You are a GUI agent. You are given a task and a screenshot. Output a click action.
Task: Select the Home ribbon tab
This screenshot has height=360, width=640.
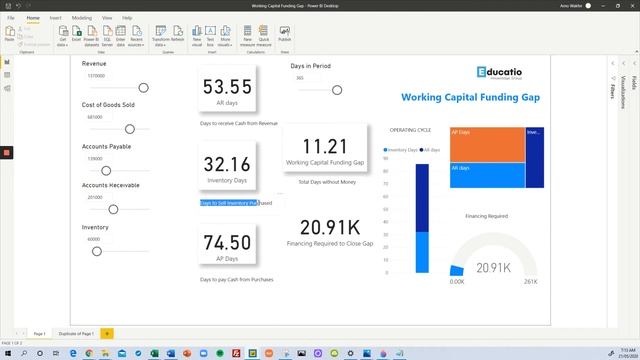point(33,18)
